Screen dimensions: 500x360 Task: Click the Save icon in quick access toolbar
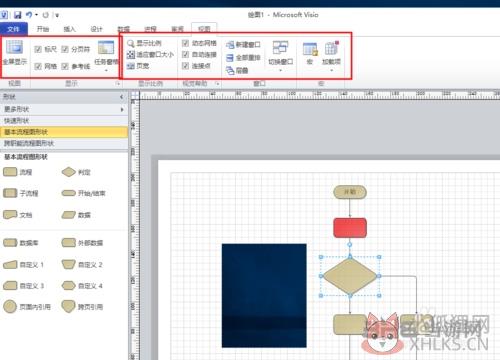(18, 15)
